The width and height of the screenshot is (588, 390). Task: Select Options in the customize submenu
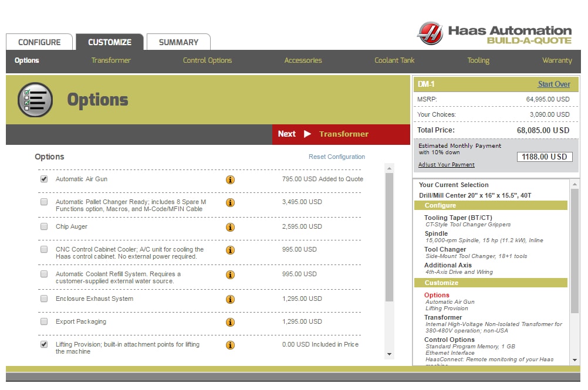click(26, 60)
